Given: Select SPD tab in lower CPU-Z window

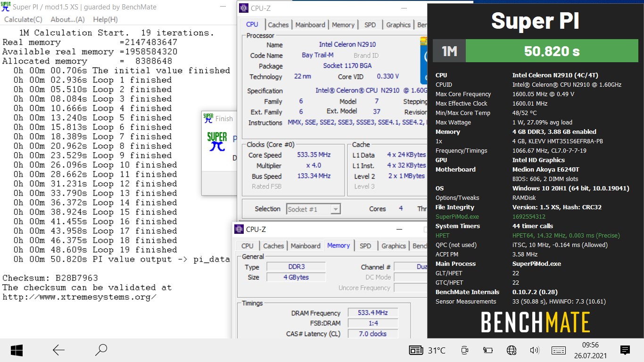Looking at the screenshot, I should pos(365,246).
